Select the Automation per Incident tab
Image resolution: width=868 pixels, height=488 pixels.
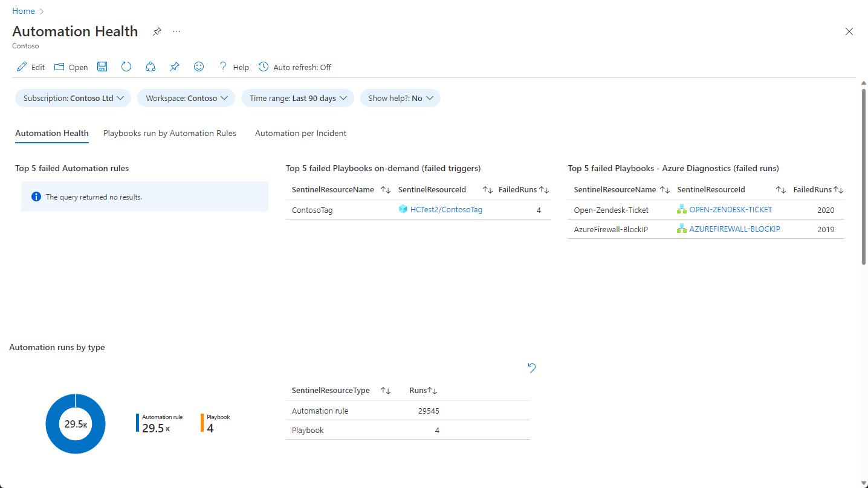click(x=300, y=133)
